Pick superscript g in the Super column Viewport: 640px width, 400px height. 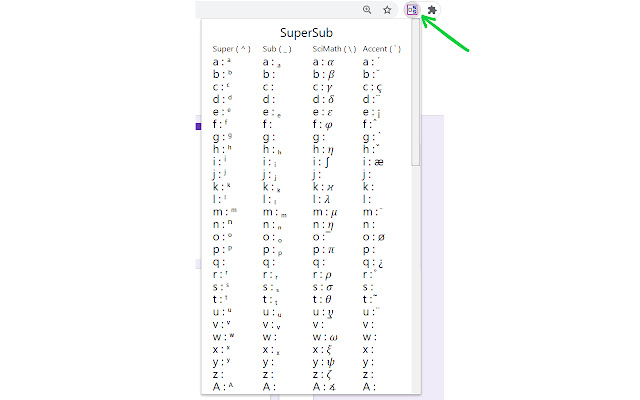[x=230, y=136]
